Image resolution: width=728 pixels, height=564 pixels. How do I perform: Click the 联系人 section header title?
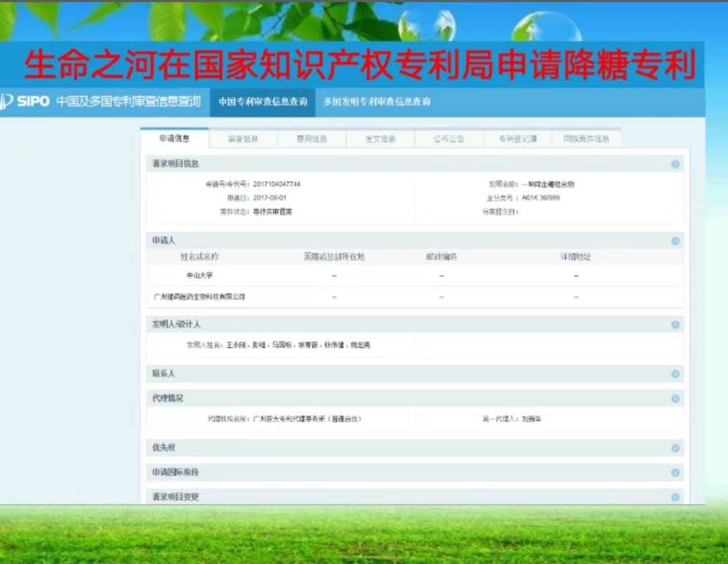pyautogui.click(x=164, y=373)
